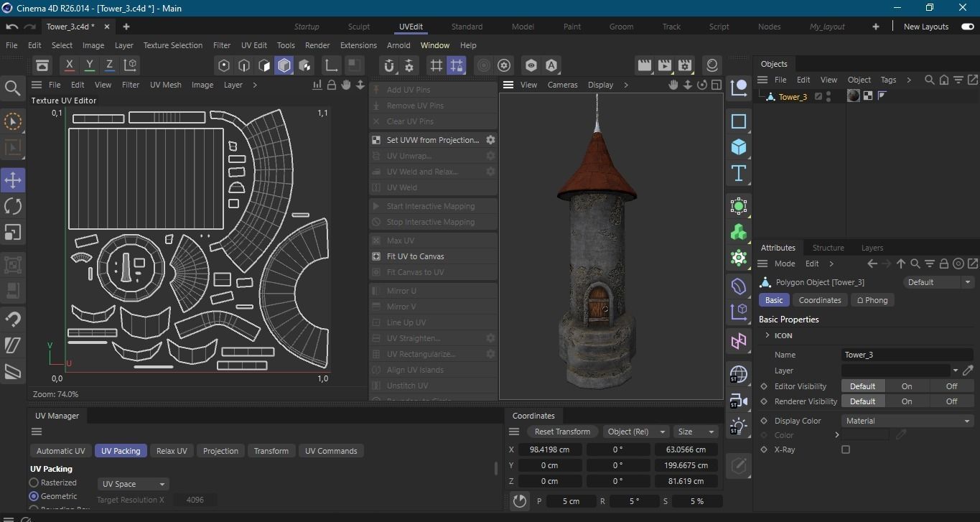Click the Name field containing Tower_3
This screenshot has height=522, width=980.
point(907,355)
